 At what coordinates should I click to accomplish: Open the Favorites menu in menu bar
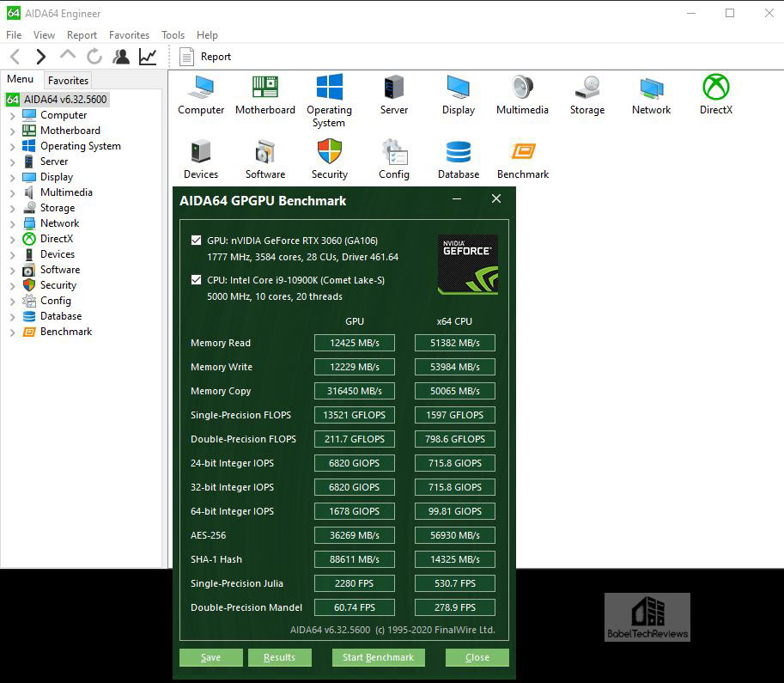(x=129, y=35)
